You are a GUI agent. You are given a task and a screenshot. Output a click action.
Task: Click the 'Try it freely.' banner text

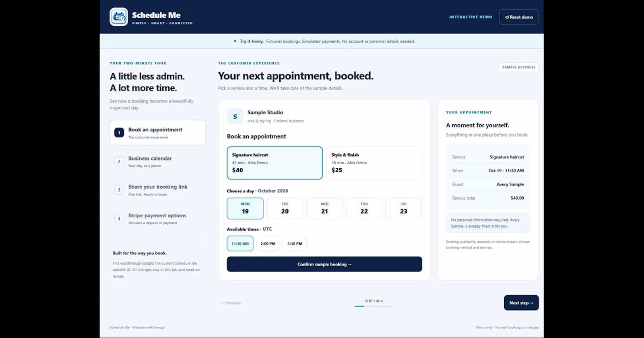[x=252, y=41]
